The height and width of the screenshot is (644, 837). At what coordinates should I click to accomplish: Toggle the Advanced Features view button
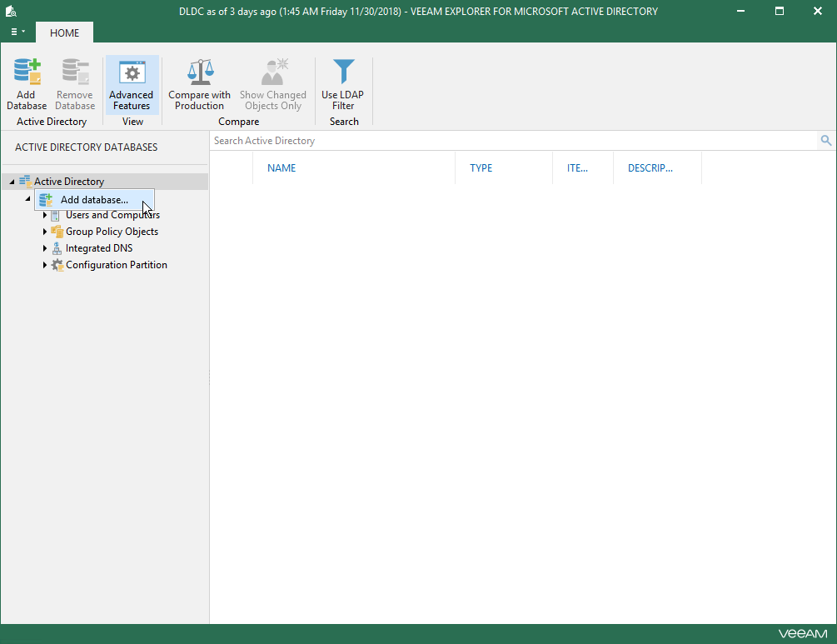132,84
